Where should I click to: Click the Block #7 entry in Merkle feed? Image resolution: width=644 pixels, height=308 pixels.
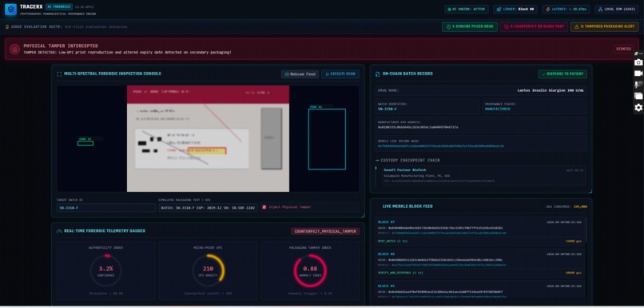click(480, 232)
